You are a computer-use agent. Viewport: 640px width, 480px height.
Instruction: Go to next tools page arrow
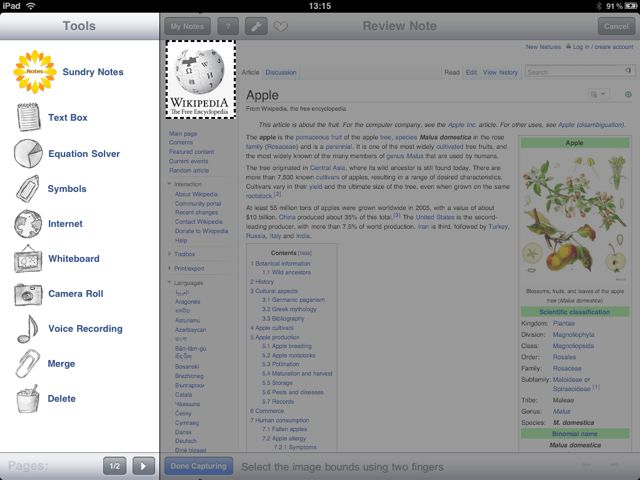143,466
